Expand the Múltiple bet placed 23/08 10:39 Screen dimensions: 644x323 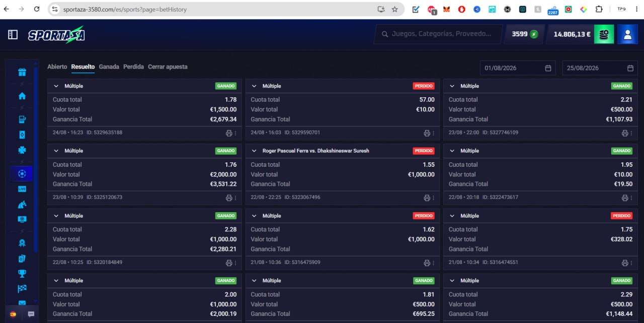(x=56, y=151)
